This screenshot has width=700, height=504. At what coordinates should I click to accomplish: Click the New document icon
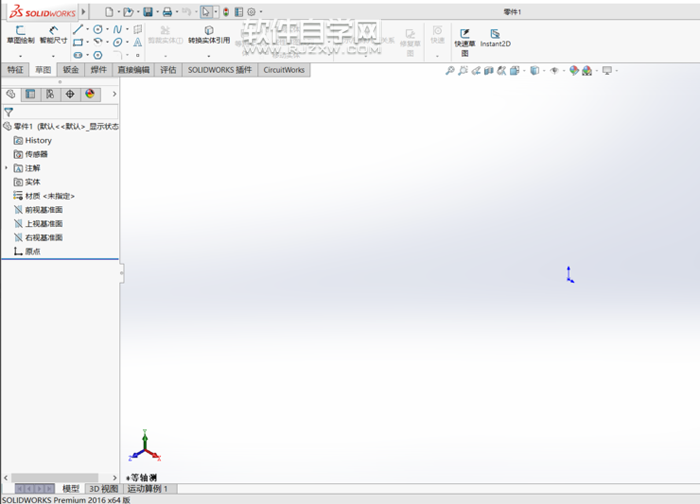[109, 12]
